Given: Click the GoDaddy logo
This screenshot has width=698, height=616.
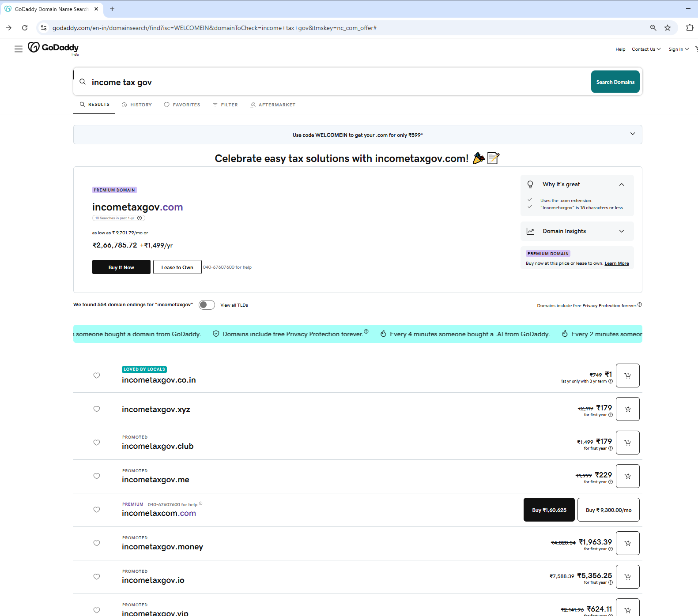Looking at the screenshot, I should (53, 48).
